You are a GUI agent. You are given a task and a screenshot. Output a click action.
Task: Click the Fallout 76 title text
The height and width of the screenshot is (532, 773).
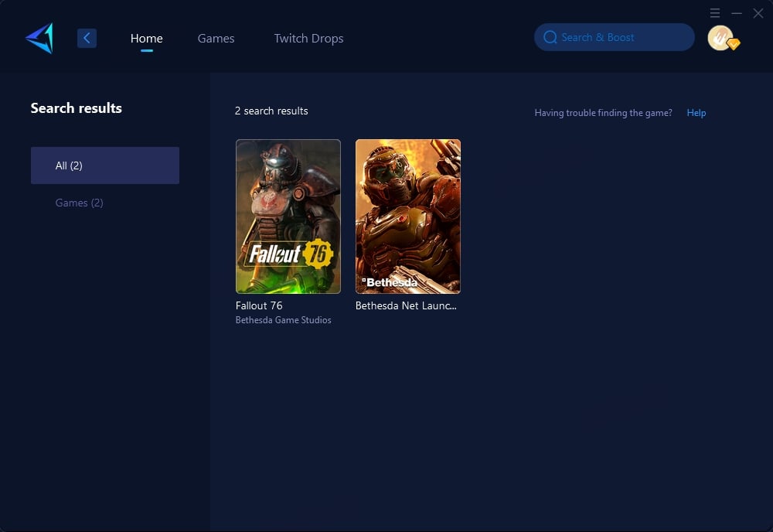click(x=259, y=305)
